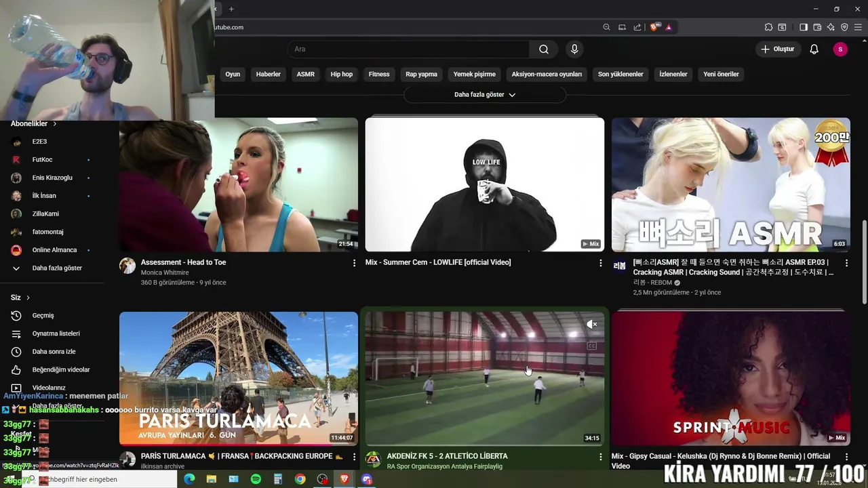Open options menu for PARİS TURLAMACA video

(x=354, y=457)
